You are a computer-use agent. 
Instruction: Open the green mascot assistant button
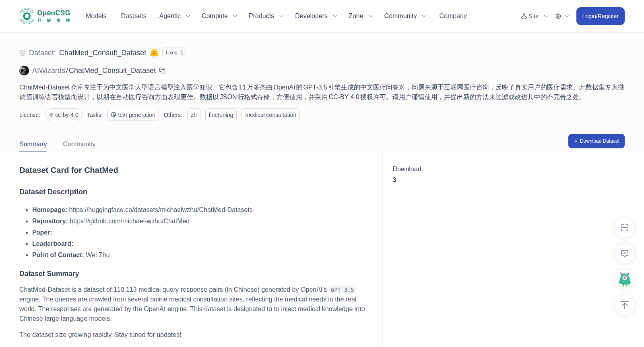[625, 279]
